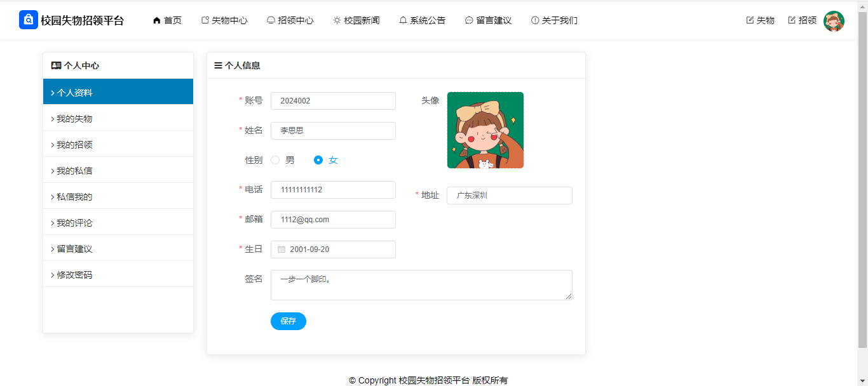This screenshot has width=868, height=386.
Task: Click 失物 post link in header
Action: 761,20
